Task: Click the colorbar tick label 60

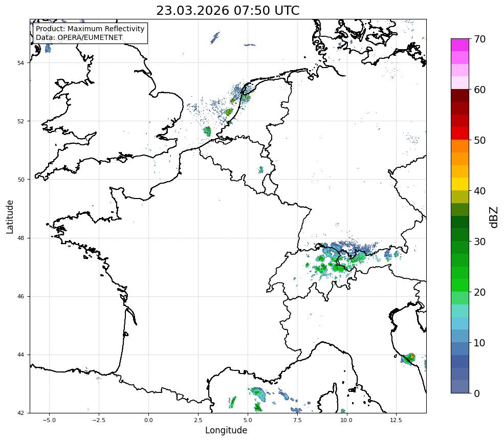Action: 479,90
